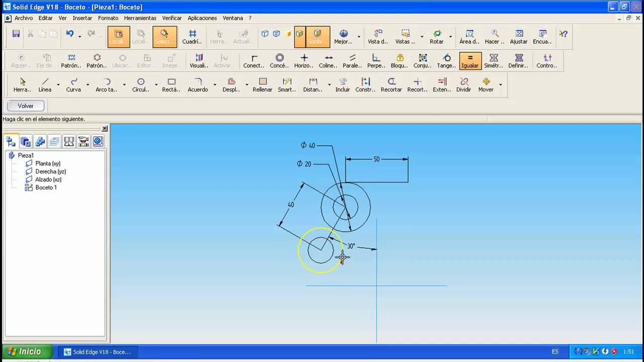This screenshot has height=362, width=644.
Task: Select the Acuerdo fillet tool
Action: (x=198, y=85)
